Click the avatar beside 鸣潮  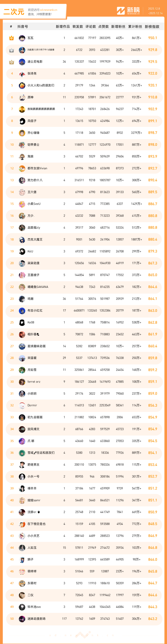(x=22, y=299)
